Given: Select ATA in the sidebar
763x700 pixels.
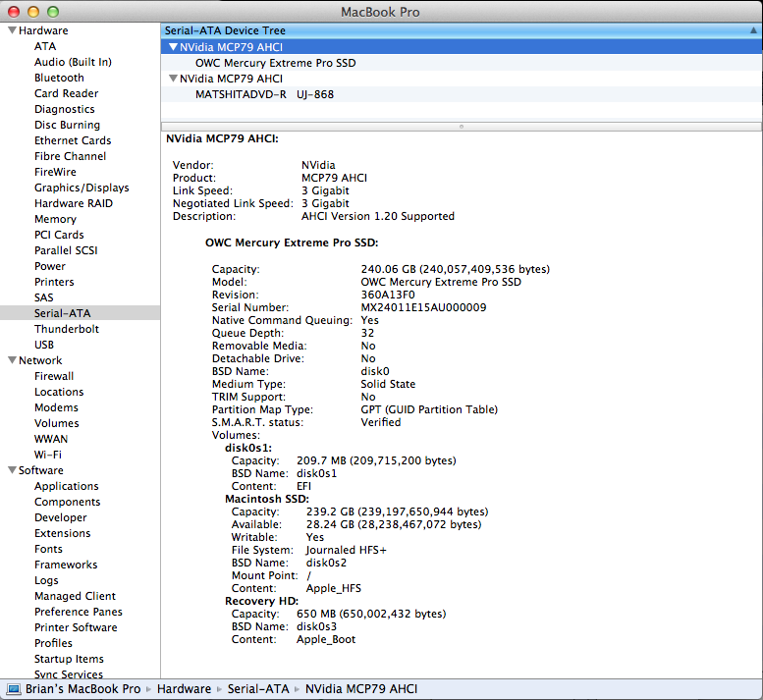Looking at the screenshot, I should tap(45, 46).
